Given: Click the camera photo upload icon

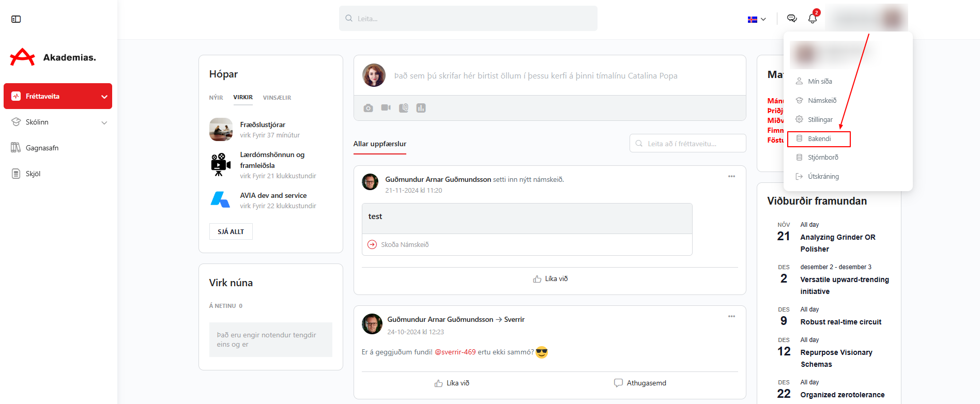Looking at the screenshot, I should (x=368, y=108).
